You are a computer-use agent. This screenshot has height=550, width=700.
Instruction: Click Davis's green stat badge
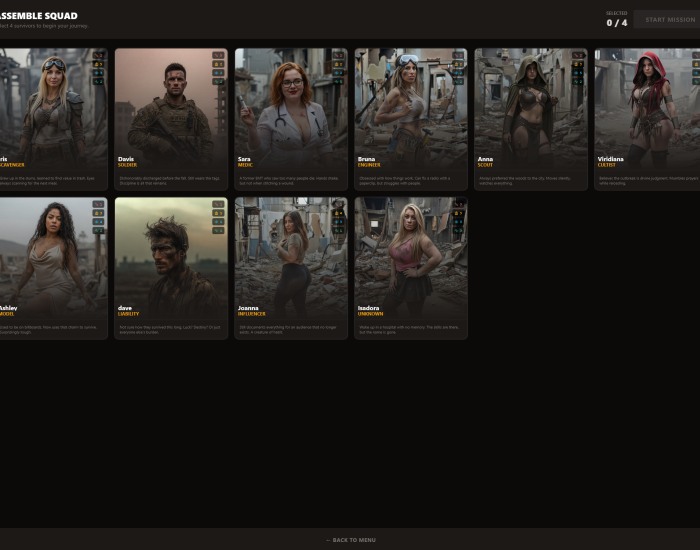tap(218, 81)
